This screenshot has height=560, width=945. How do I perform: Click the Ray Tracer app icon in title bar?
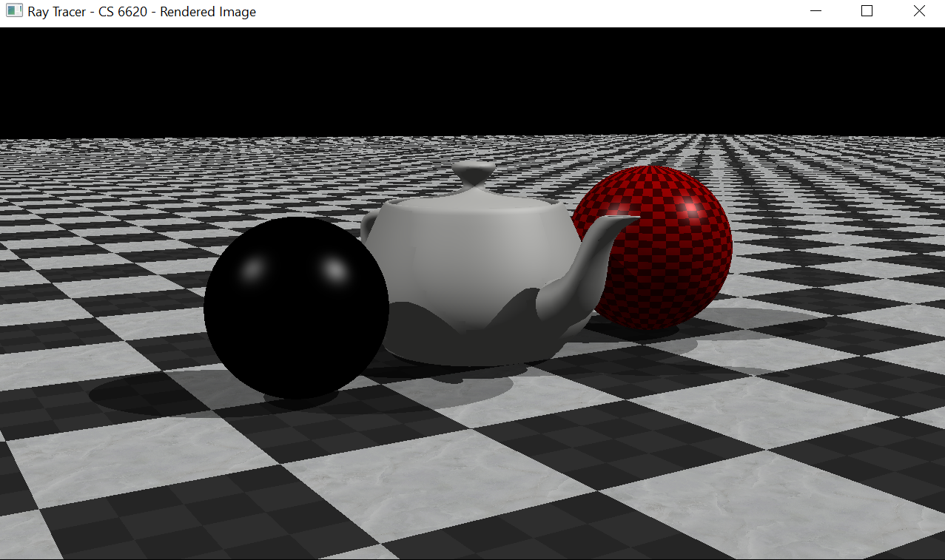(14, 11)
